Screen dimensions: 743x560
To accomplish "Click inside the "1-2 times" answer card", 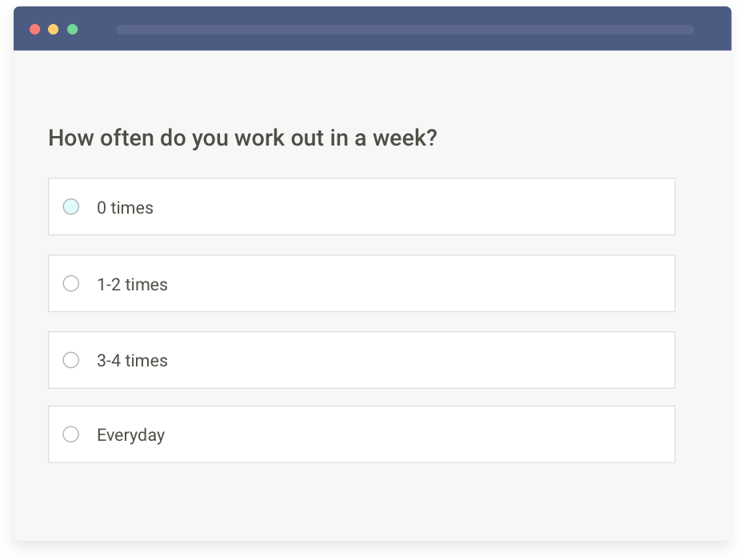I will coord(362,283).
